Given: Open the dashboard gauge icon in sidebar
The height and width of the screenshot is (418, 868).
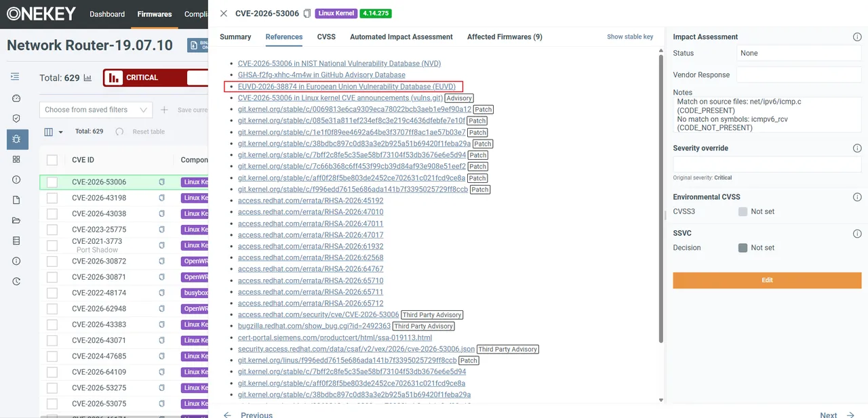Looking at the screenshot, I should (x=16, y=98).
